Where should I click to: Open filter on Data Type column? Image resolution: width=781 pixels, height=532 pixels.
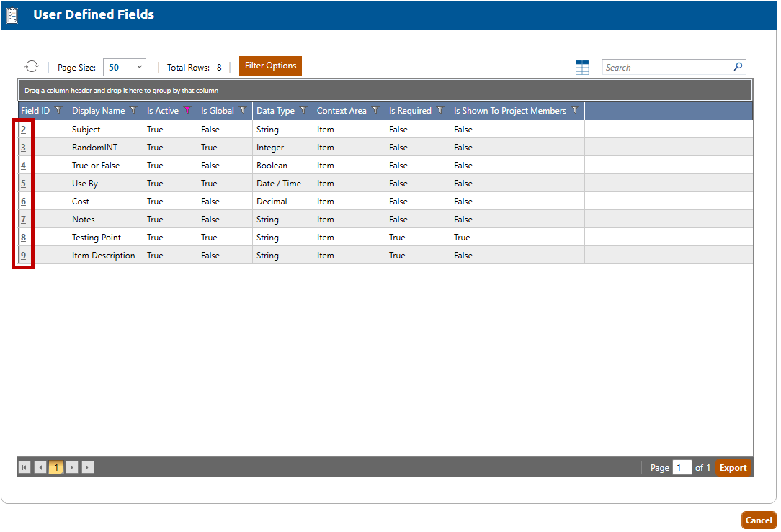coord(303,111)
